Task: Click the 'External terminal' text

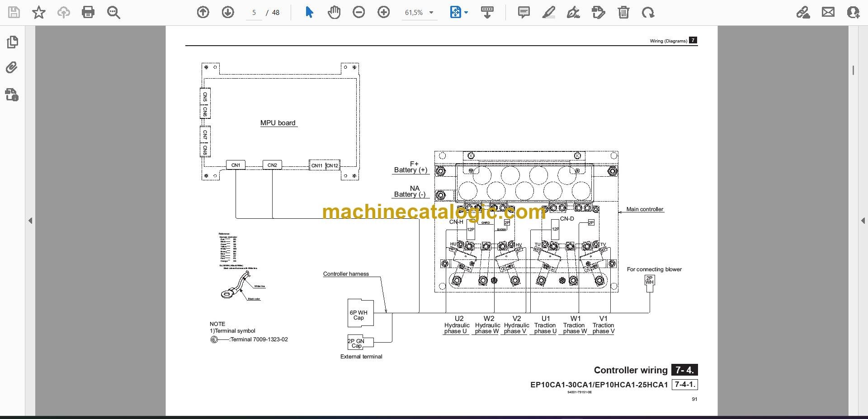Action: coord(361,357)
